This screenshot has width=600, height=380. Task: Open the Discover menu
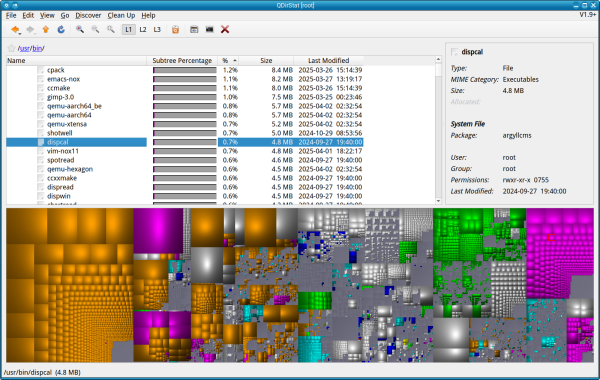(88, 15)
